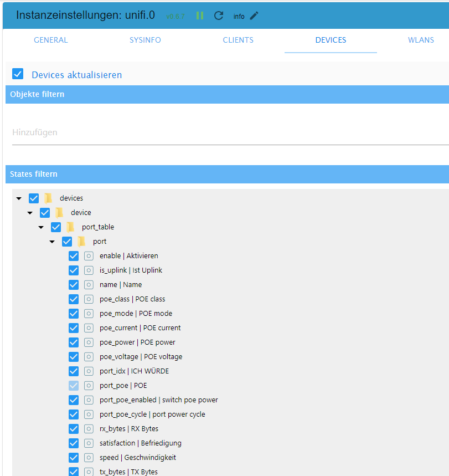
Task: Click state icon beside tx_bytes
Action: (89, 472)
